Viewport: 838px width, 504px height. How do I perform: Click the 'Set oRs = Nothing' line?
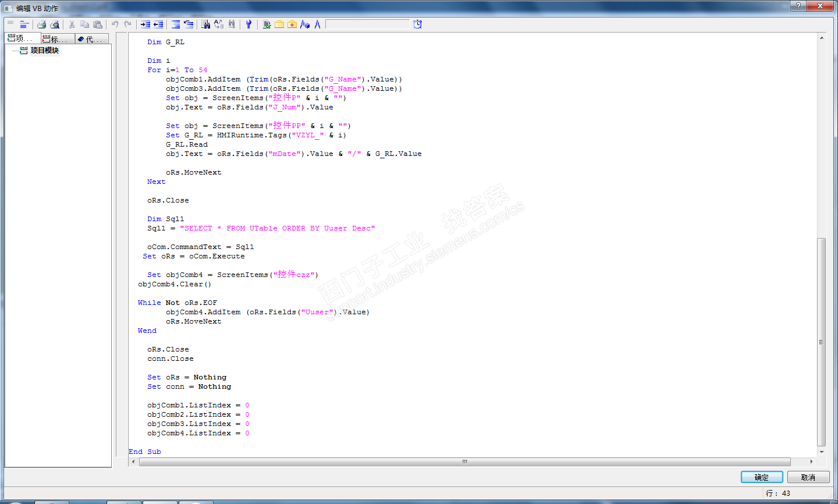[187, 377]
